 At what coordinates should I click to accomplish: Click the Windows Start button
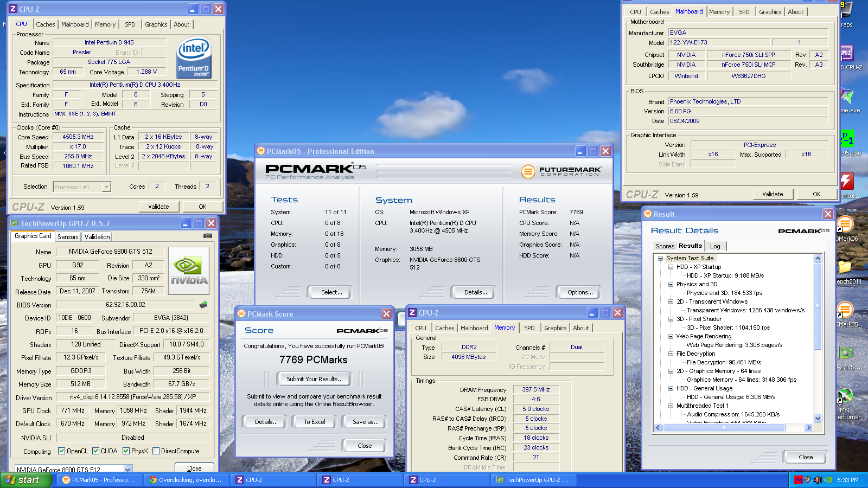click(x=26, y=480)
